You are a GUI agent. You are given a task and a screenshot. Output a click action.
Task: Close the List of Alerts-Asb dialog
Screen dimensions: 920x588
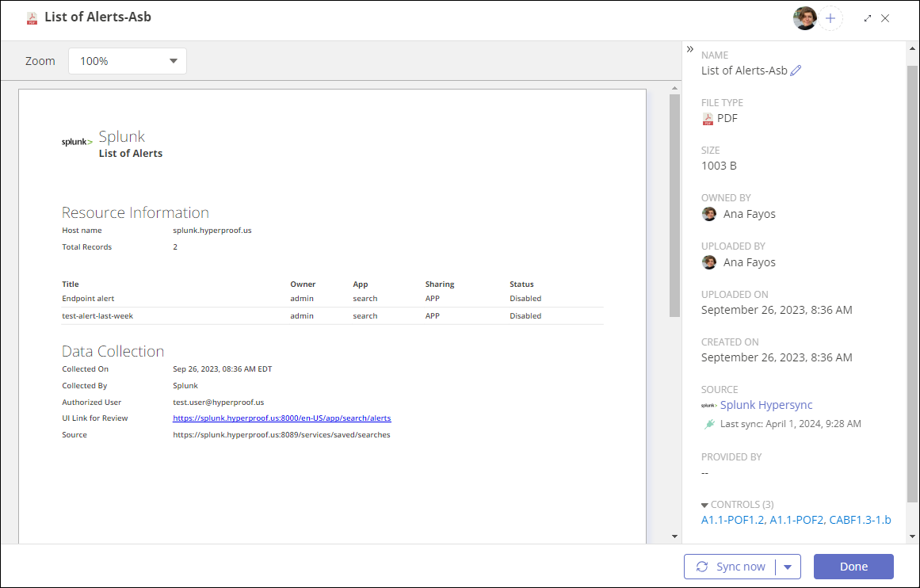click(885, 18)
